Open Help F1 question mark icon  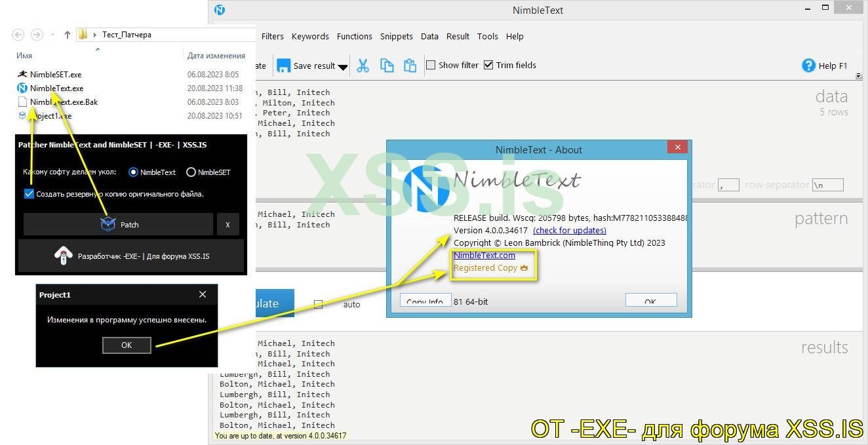(x=808, y=66)
